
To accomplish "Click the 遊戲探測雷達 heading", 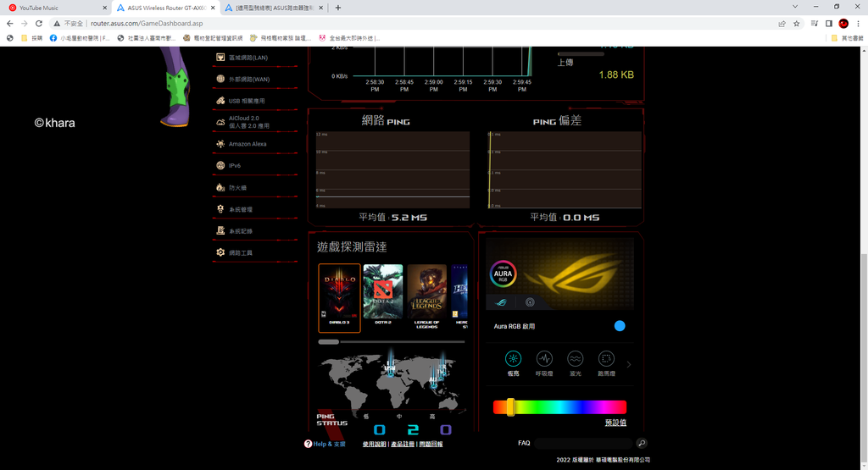I will (352, 246).
